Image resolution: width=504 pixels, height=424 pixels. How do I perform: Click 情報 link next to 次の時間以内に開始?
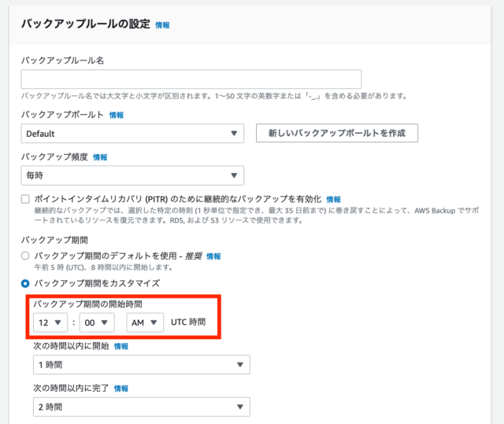121,346
